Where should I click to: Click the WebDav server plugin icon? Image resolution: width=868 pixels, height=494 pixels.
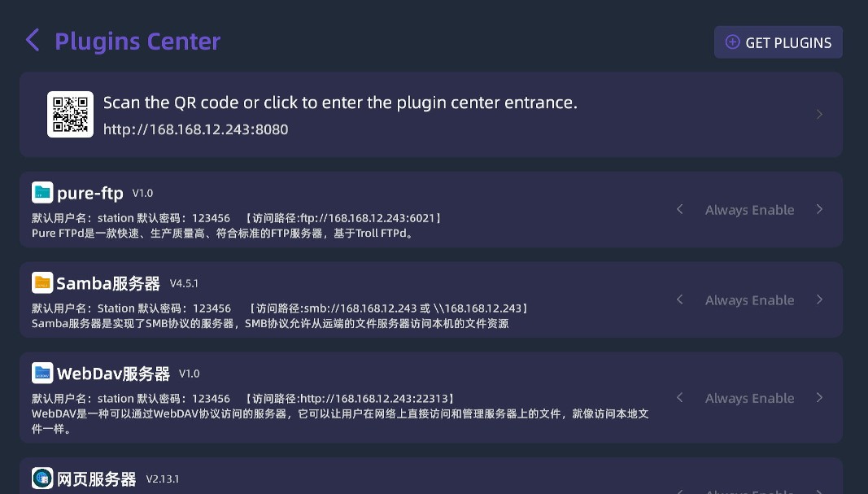(42, 374)
